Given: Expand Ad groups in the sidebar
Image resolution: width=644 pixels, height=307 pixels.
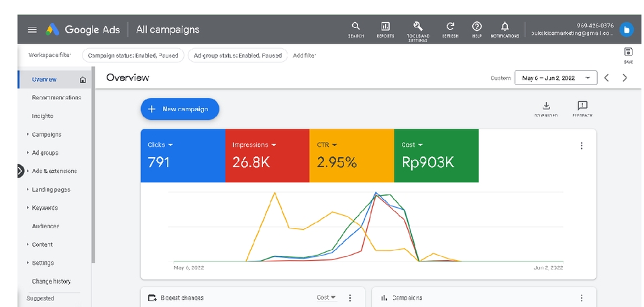Looking at the screenshot, I should pyautogui.click(x=28, y=153).
